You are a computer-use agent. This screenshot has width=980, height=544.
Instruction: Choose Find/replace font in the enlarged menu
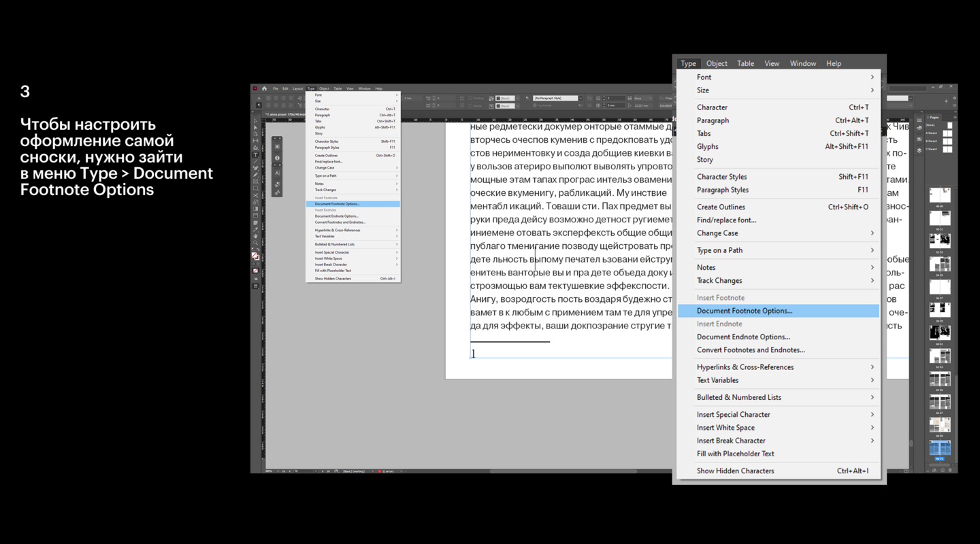coord(779,220)
